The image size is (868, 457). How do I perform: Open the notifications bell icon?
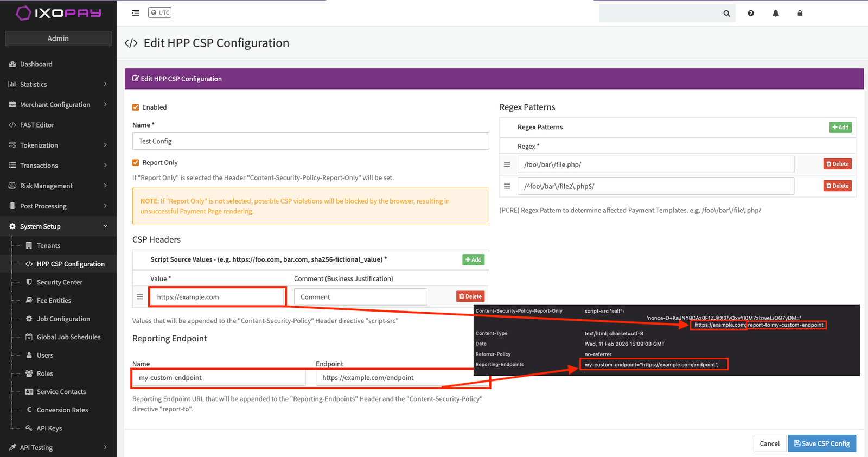[x=776, y=14]
